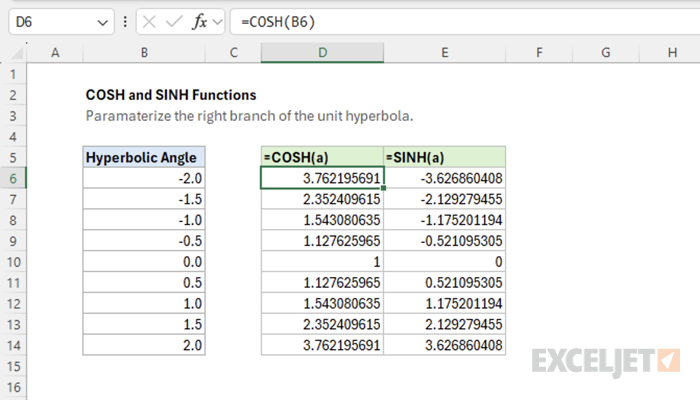Click cell E6 with -3.626860408
This screenshot has width=700, height=400.
tap(445, 179)
